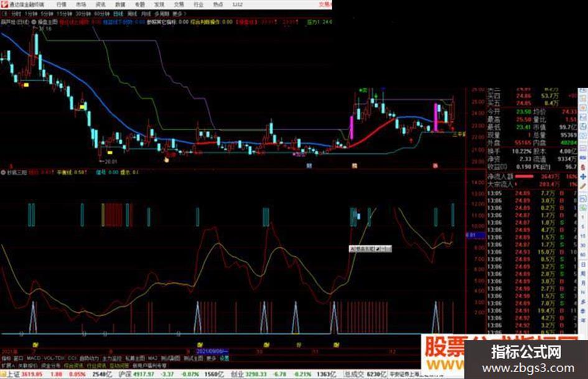Switch chart to 30分钟 period

click(83, 14)
